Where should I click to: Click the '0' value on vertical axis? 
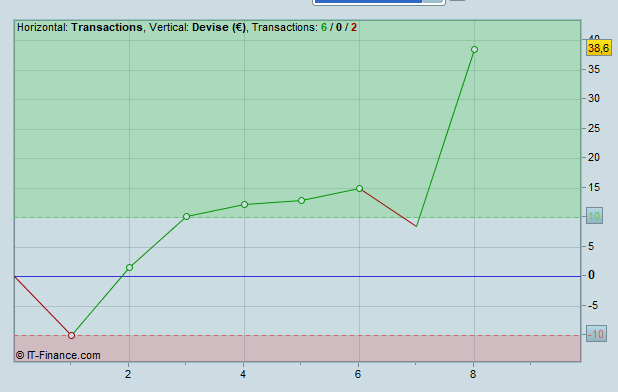click(591, 275)
